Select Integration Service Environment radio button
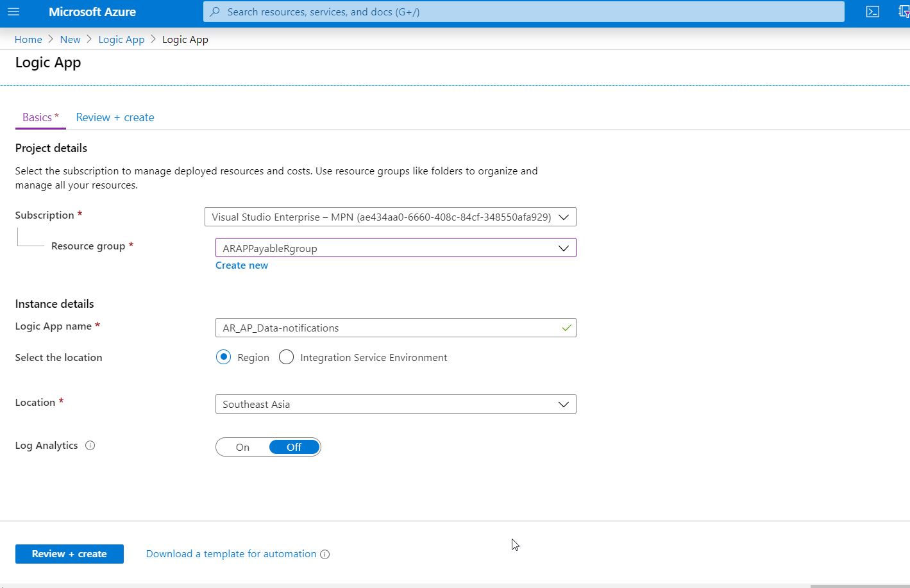This screenshot has width=910, height=588. (286, 357)
